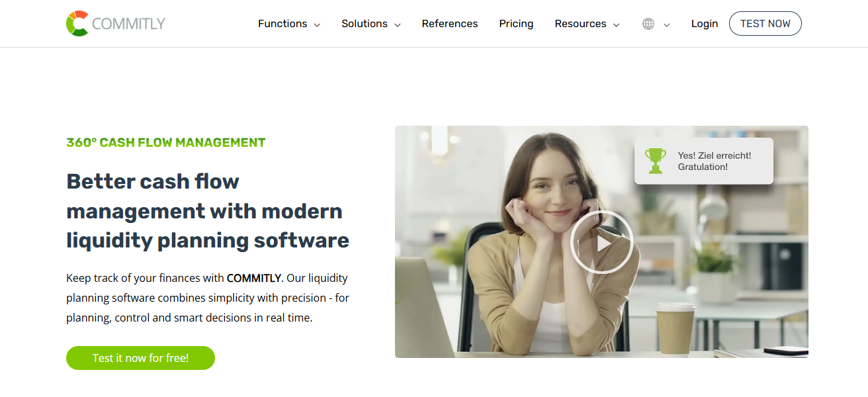The height and width of the screenshot is (397, 868).
Task: Expand the Functions dropdown chevron
Action: pyautogui.click(x=317, y=24)
